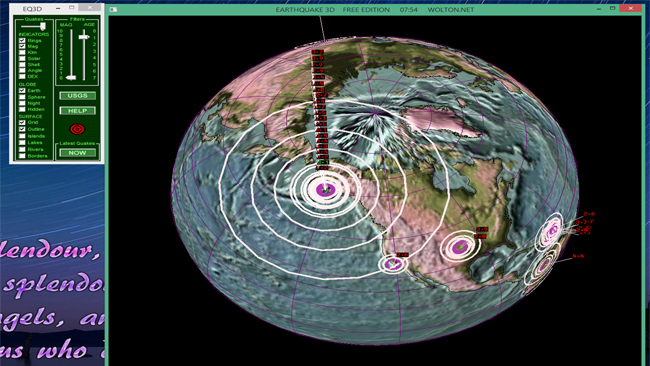
Task: Click the small quake marker near Baja California
Action: point(393,264)
